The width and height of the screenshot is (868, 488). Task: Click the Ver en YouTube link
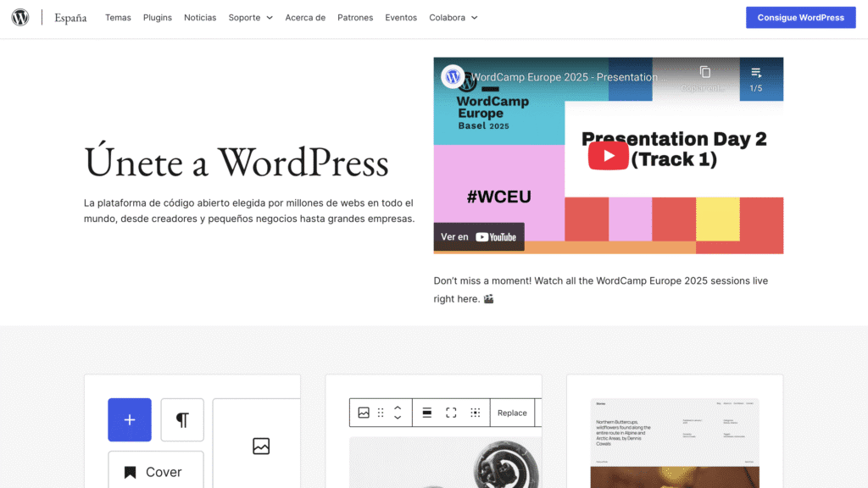tap(479, 237)
